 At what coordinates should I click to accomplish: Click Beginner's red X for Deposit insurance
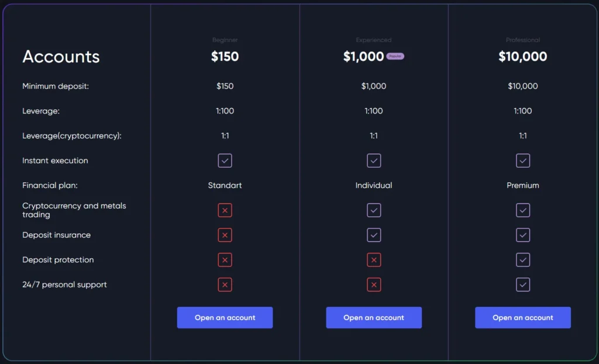point(225,235)
